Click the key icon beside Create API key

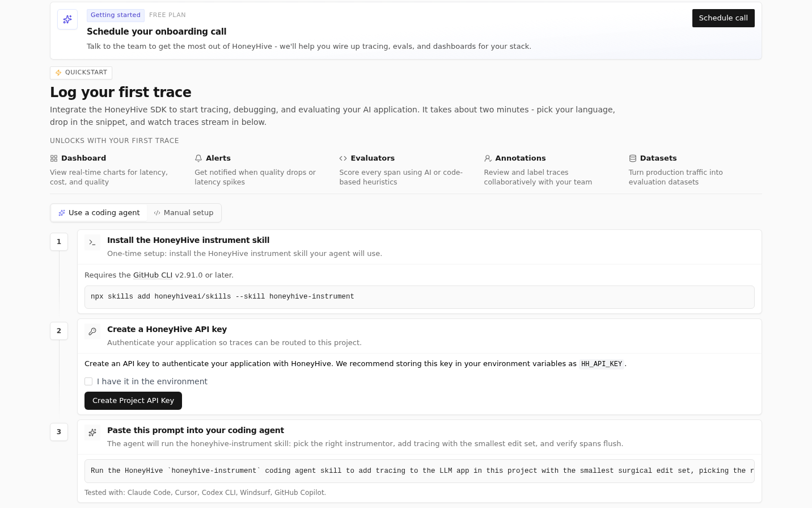92,331
